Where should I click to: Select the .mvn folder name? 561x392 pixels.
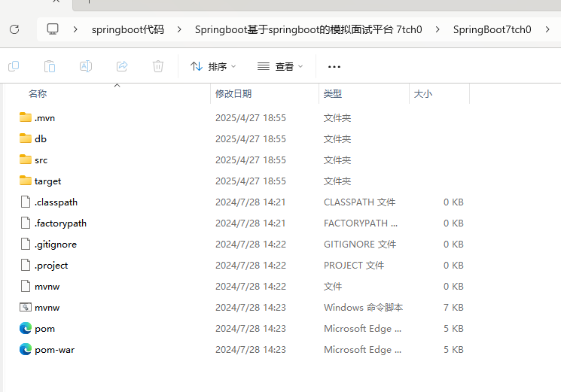point(44,118)
